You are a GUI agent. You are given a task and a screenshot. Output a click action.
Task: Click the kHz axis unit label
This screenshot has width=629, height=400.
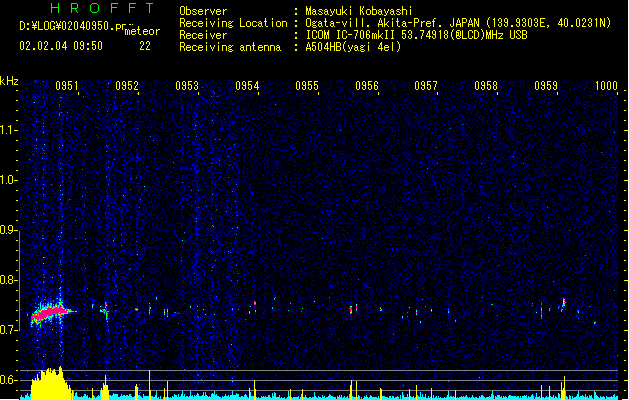9,81
